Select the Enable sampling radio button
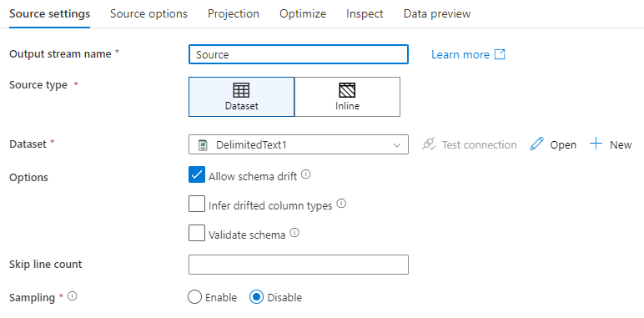The width and height of the screenshot is (644, 318). click(x=194, y=297)
